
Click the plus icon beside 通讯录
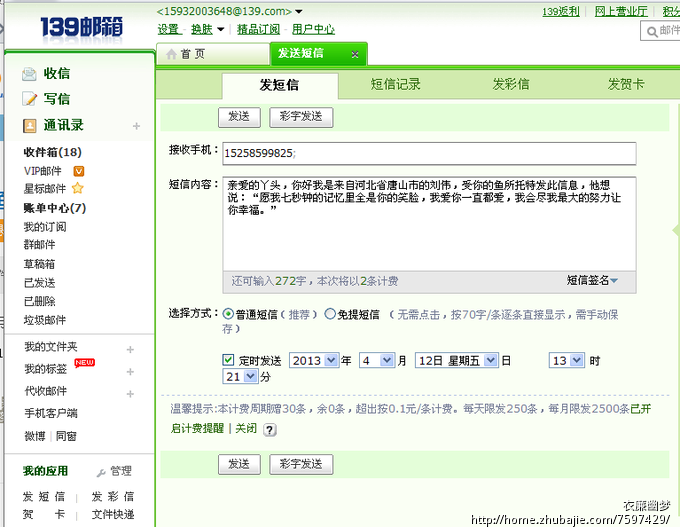point(136,126)
